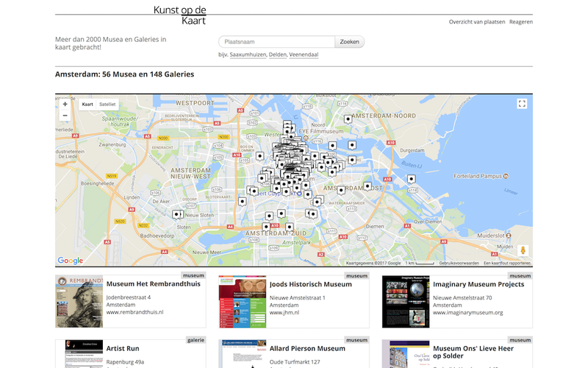This screenshot has width=588, height=368.
Task: Open Joods Historisch Museum thumbnail
Action: click(x=243, y=302)
